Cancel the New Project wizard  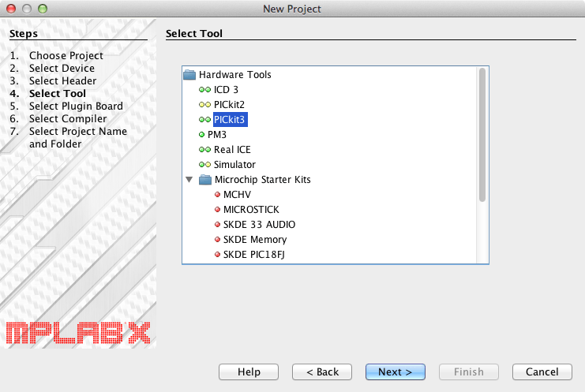(542, 371)
